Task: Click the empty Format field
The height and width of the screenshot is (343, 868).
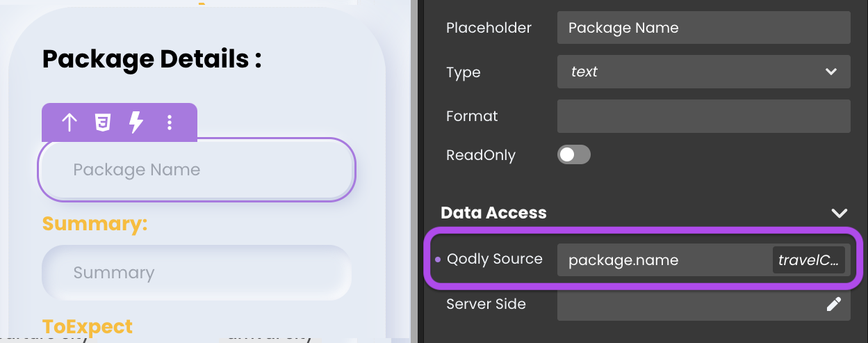Action: [x=704, y=116]
